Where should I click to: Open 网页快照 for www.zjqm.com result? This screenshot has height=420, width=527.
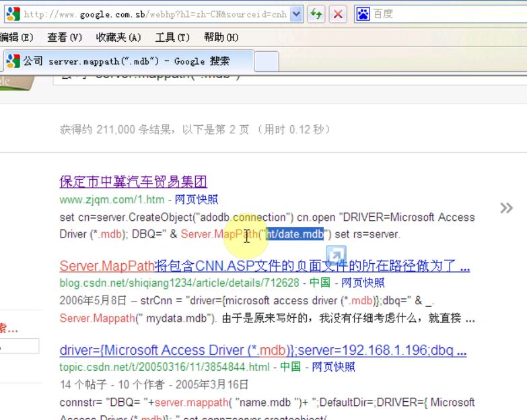(197, 200)
